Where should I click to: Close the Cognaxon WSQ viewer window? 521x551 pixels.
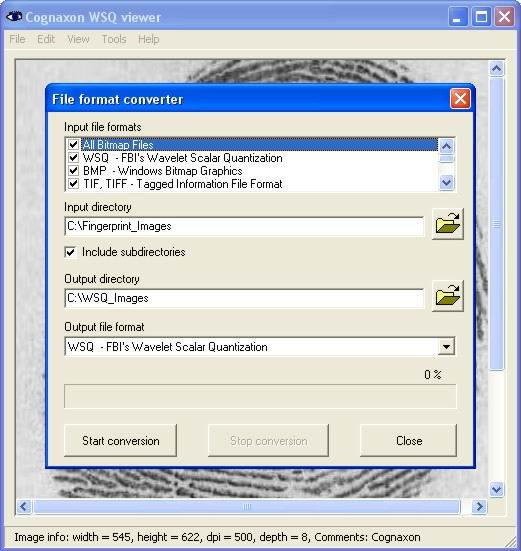point(504,17)
